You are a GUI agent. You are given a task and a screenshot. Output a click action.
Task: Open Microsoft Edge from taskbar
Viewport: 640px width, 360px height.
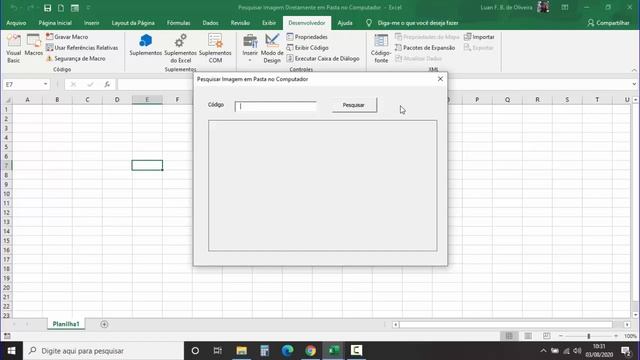pyautogui.click(x=287, y=351)
